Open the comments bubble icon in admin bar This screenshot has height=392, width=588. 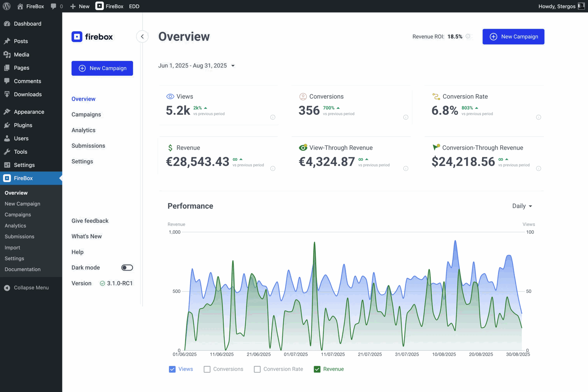pyautogui.click(x=54, y=6)
